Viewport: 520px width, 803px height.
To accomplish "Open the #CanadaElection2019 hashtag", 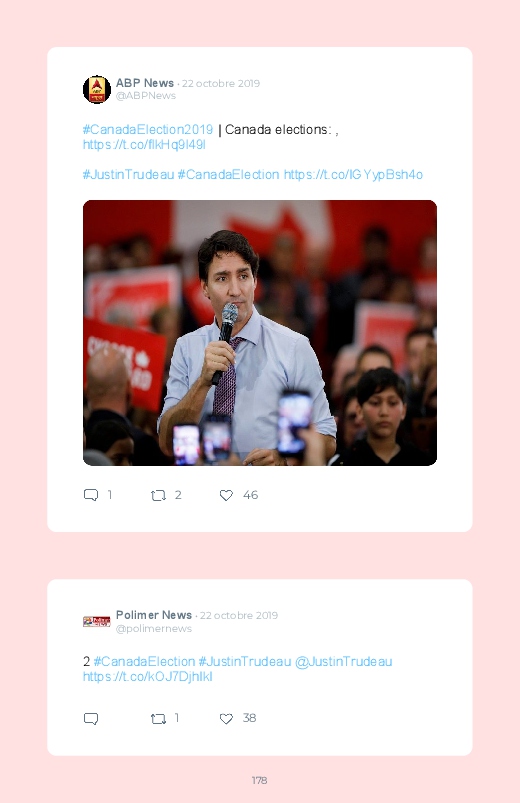I will (x=148, y=130).
